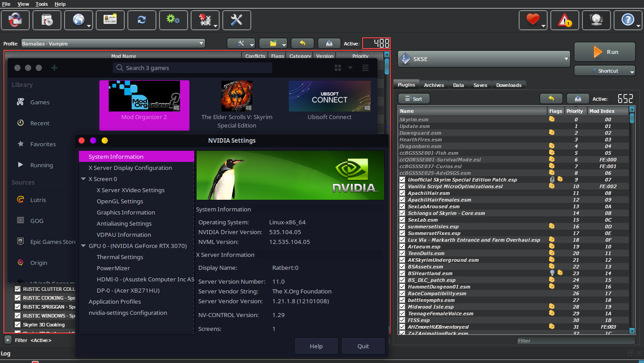Click the refresh arrows toolbar icon
The height and width of the screenshot is (363, 644).
coord(142,20)
